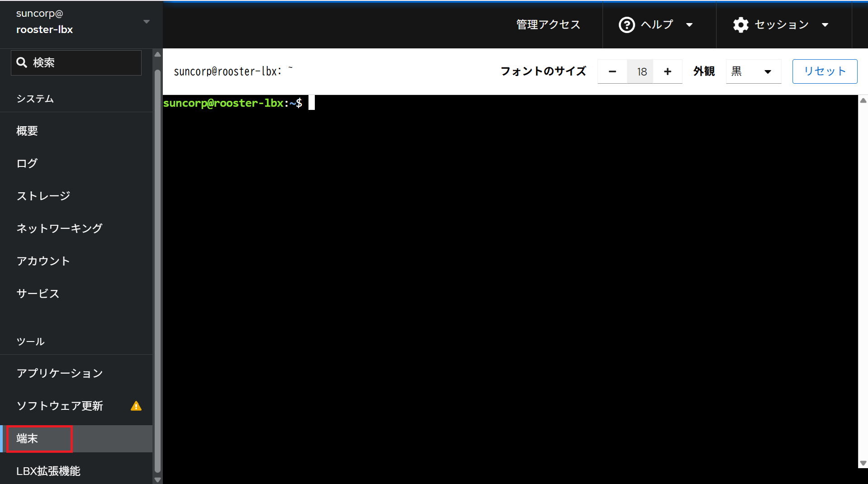The image size is (868, 484).
Task: Click the session gear icon
Action: pyautogui.click(x=740, y=25)
